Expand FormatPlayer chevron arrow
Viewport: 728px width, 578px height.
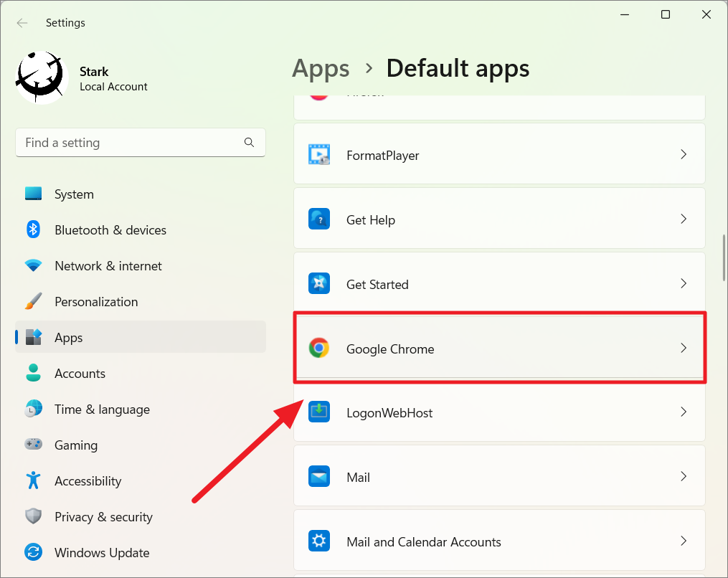click(684, 154)
